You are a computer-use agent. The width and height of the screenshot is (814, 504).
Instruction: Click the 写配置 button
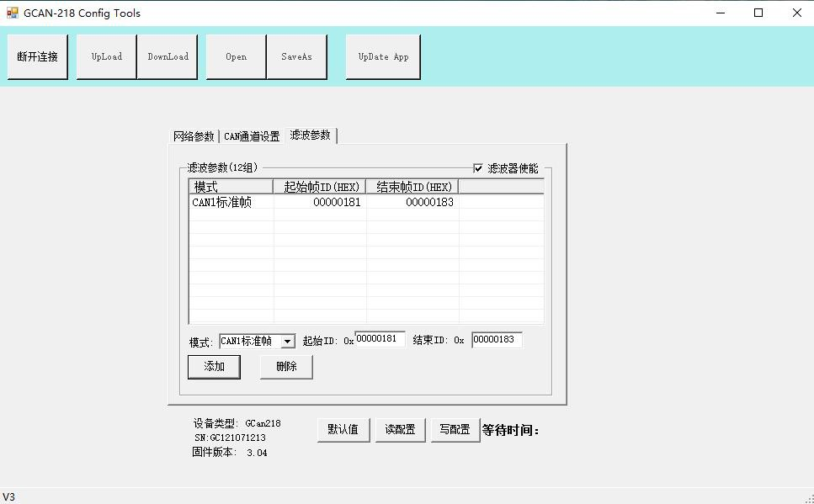coord(455,429)
